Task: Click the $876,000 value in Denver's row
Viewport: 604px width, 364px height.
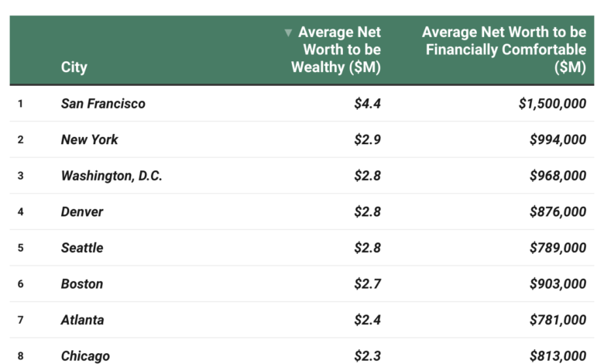Action: pyautogui.click(x=558, y=211)
